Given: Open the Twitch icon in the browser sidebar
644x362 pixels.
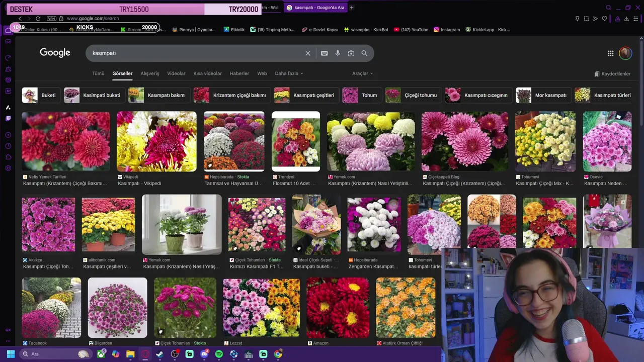Looking at the screenshot, I should click(x=8, y=119).
